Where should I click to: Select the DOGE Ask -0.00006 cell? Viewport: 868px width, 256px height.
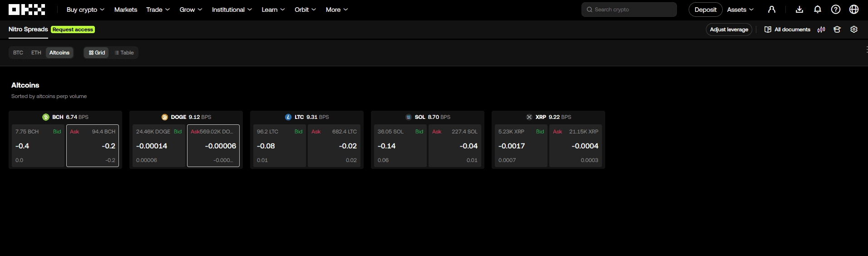coord(213,146)
